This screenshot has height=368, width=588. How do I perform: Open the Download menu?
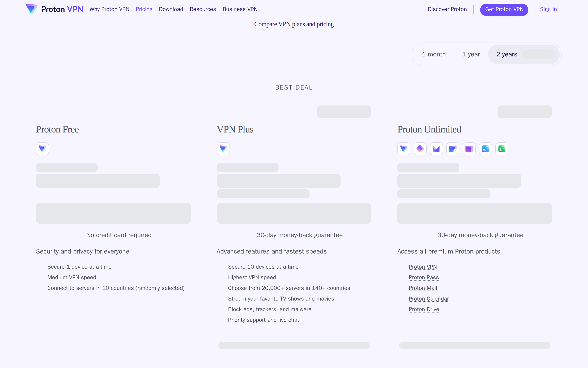(171, 9)
